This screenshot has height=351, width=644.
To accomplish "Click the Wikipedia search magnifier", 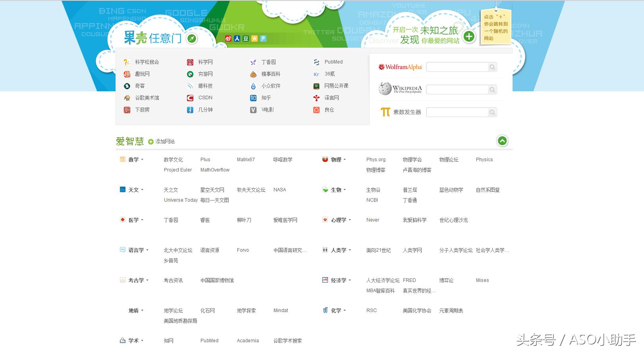I will tap(492, 90).
